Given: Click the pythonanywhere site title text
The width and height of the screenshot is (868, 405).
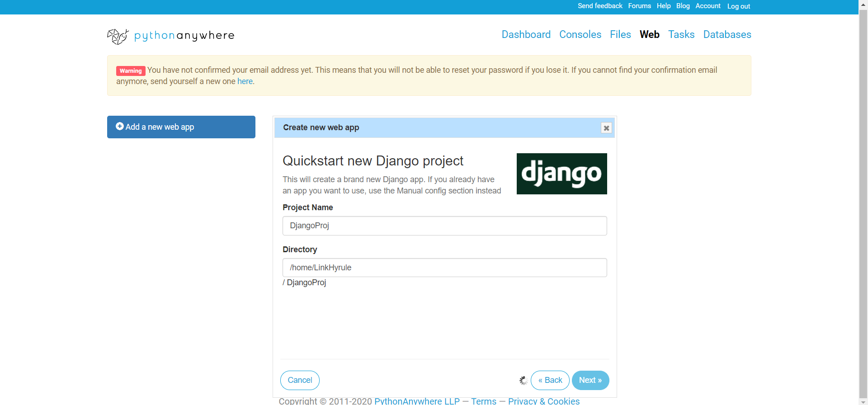Looking at the screenshot, I should [184, 36].
